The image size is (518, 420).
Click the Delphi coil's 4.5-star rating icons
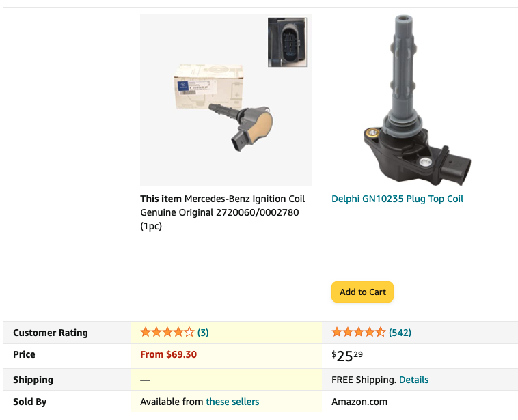pos(359,332)
